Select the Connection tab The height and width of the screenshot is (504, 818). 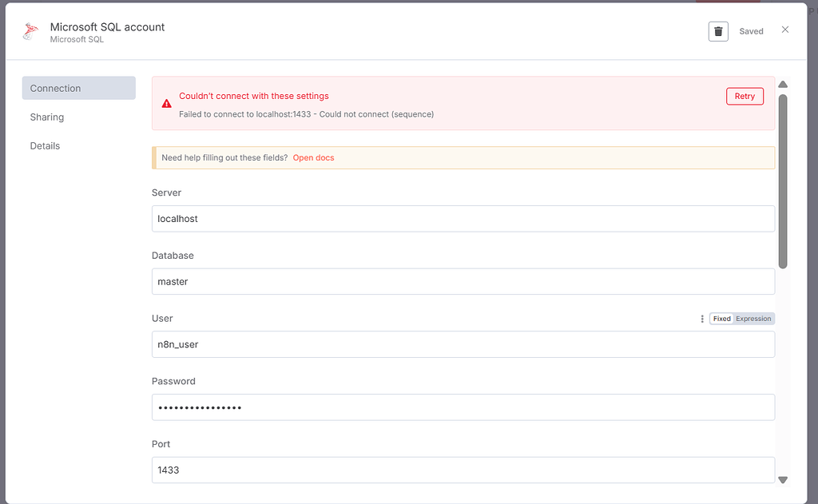point(79,88)
